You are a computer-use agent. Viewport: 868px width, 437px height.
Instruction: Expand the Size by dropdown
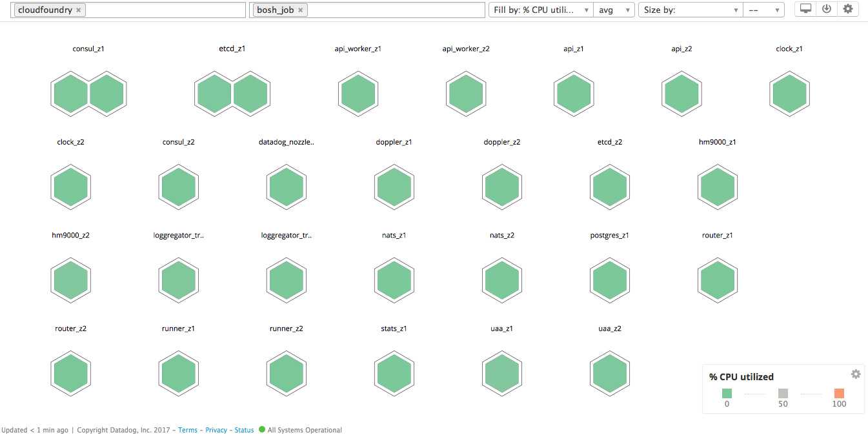(x=691, y=10)
